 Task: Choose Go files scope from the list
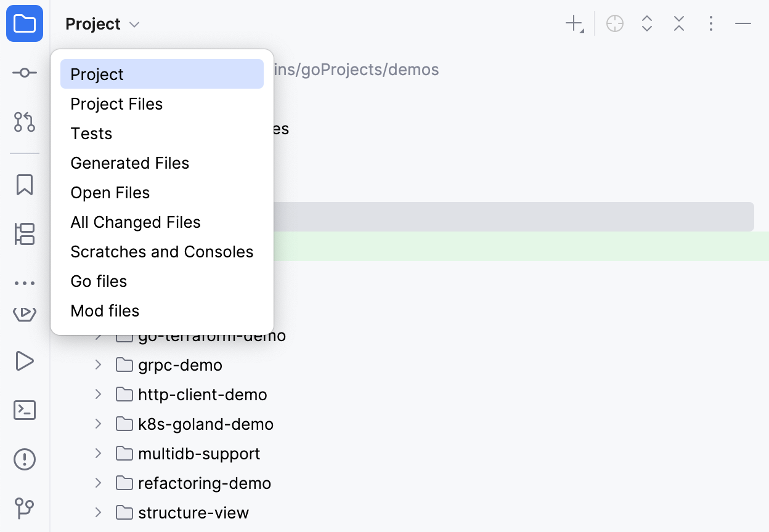tap(99, 281)
